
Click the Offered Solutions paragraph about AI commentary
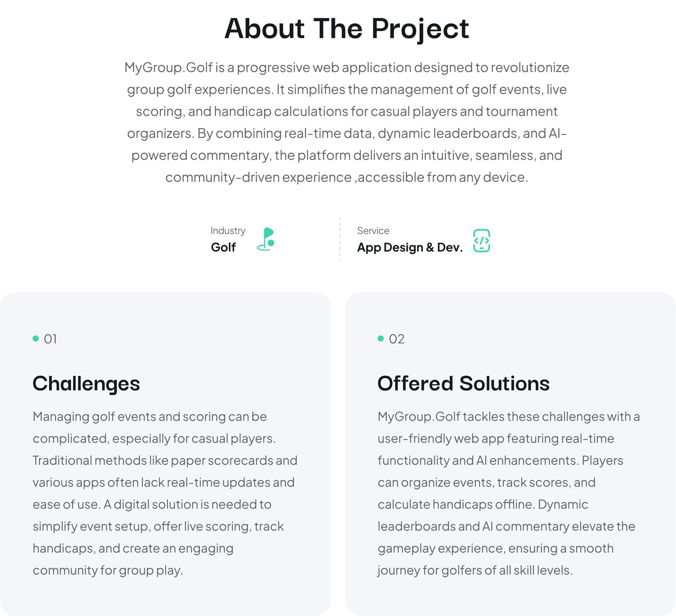(509, 493)
